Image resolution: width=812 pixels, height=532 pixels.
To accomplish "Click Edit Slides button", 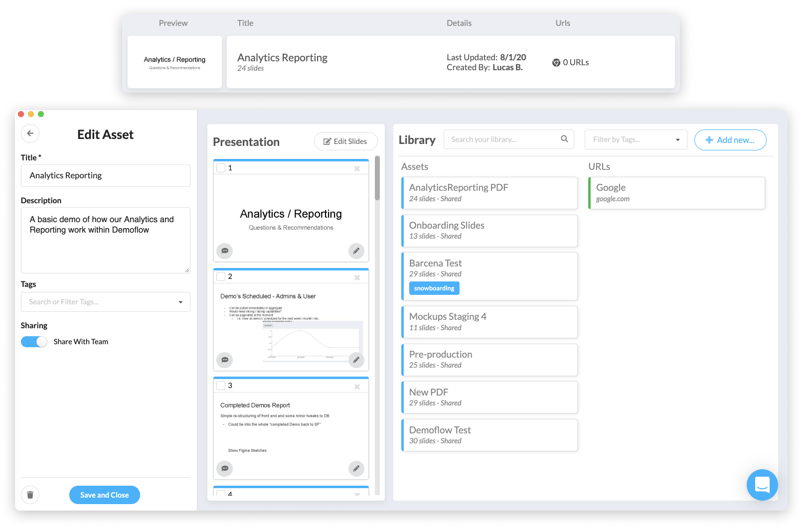I will 345,141.
